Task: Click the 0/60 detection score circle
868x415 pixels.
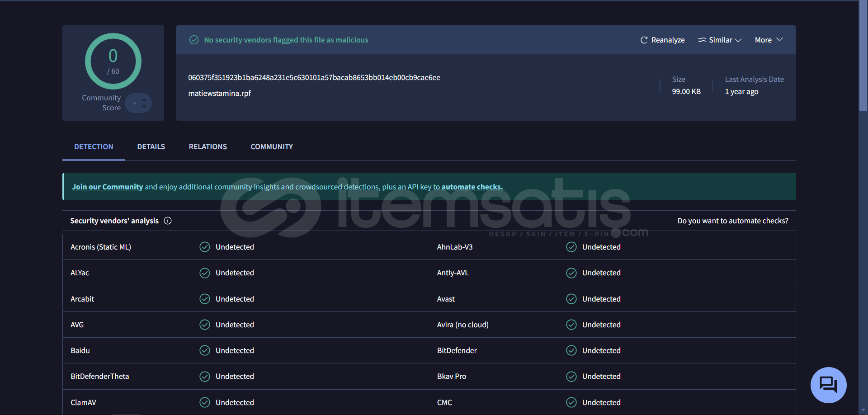Action: [113, 61]
